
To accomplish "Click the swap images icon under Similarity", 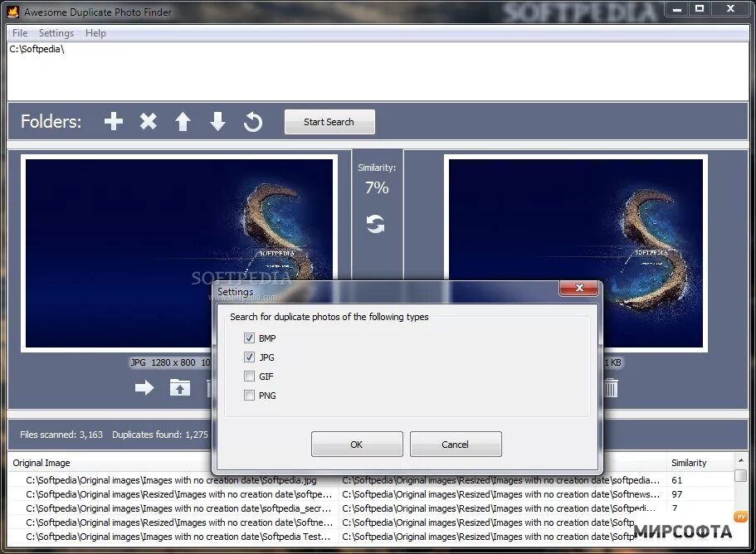I will pos(376,224).
